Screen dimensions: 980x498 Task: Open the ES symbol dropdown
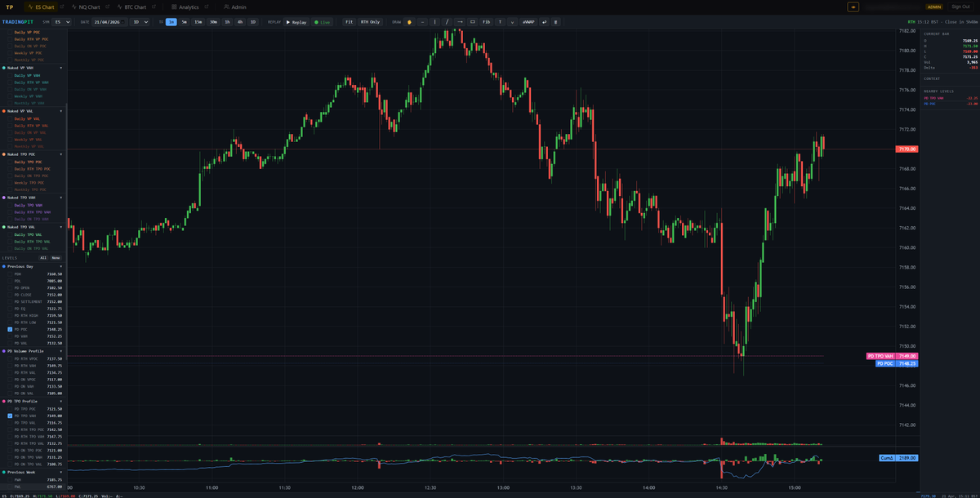(x=61, y=22)
